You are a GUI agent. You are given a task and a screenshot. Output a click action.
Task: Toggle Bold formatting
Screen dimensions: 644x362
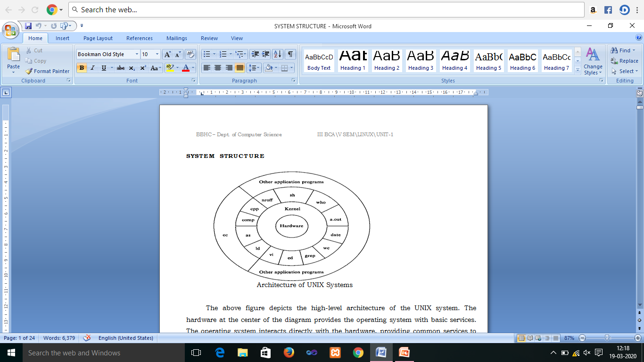(82, 68)
